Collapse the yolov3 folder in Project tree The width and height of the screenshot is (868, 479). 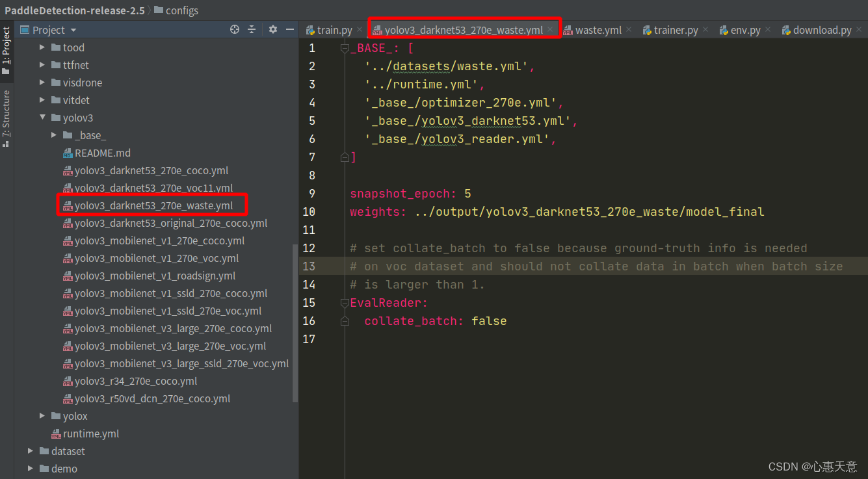click(42, 118)
